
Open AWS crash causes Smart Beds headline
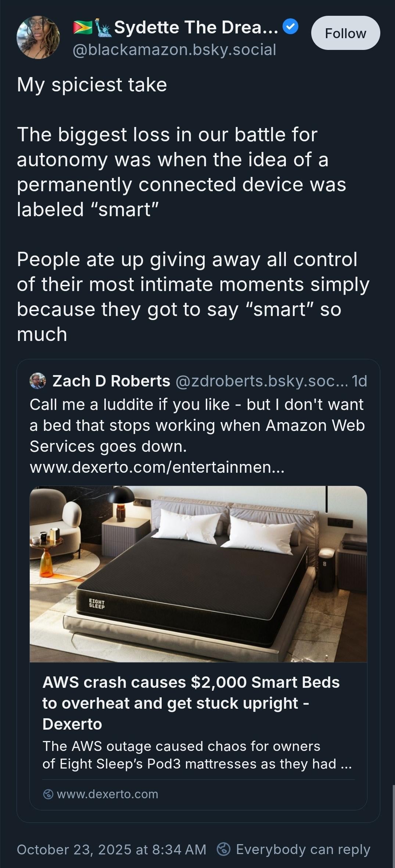[x=191, y=703]
